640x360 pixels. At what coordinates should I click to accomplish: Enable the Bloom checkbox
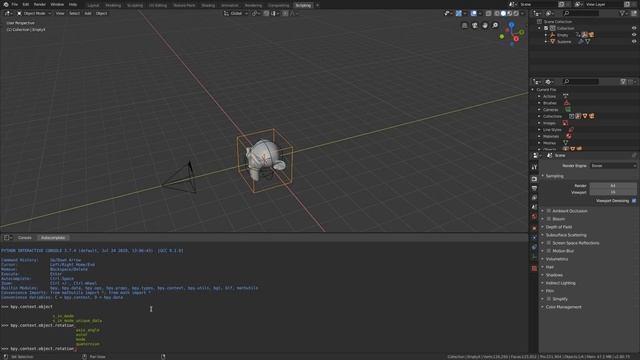click(x=549, y=219)
